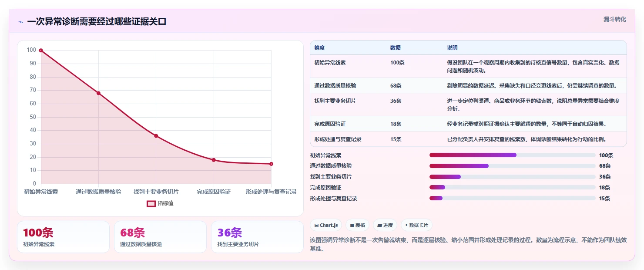Click table cell 形成处理与复查记录

pyautogui.click(x=338, y=139)
